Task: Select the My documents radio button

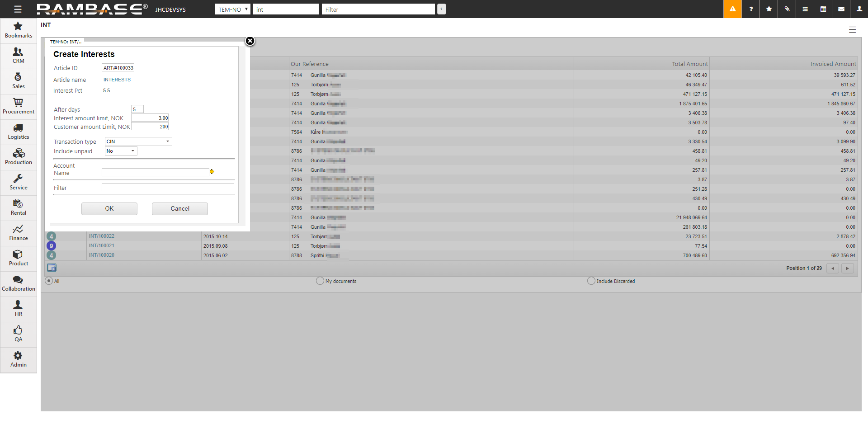Action: point(320,281)
